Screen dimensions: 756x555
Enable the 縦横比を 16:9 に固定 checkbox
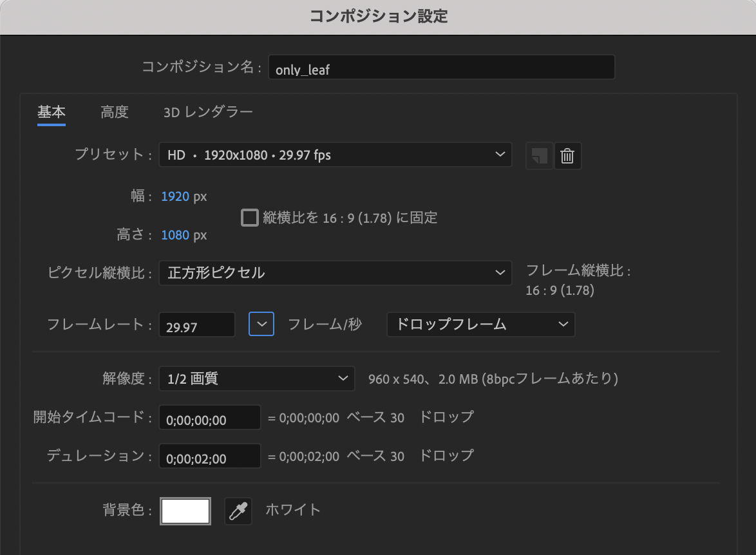(x=249, y=218)
